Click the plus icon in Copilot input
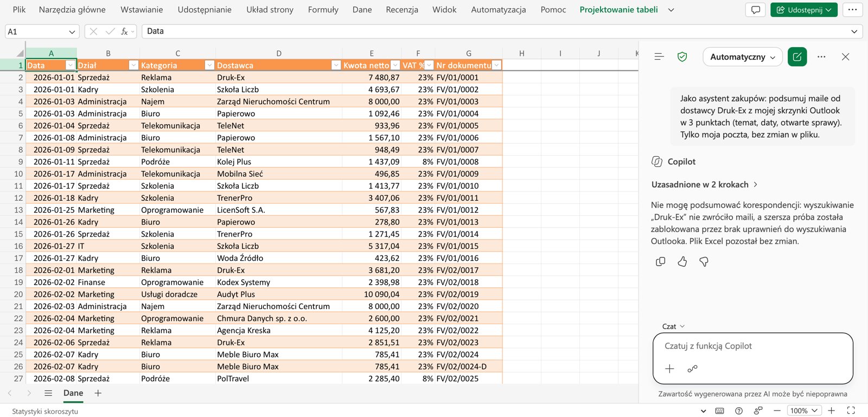This screenshot has width=868, height=417. click(669, 369)
